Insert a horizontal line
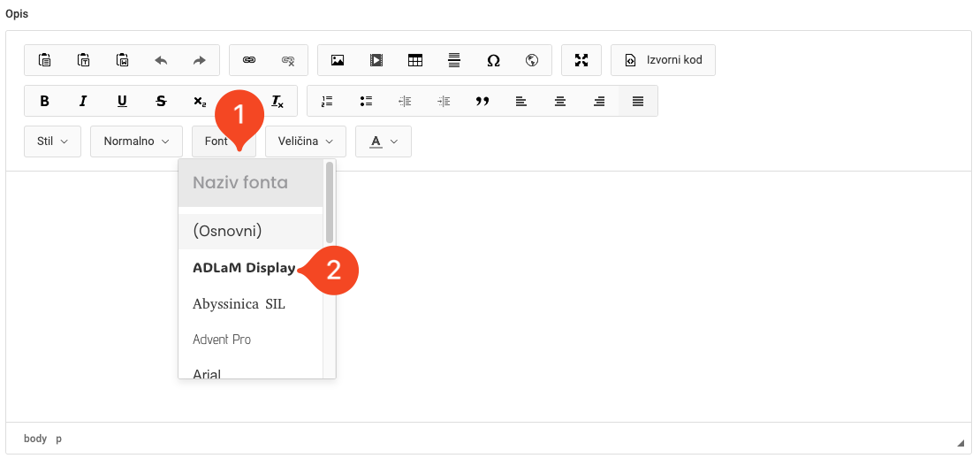The height and width of the screenshot is (466, 980). (454, 60)
